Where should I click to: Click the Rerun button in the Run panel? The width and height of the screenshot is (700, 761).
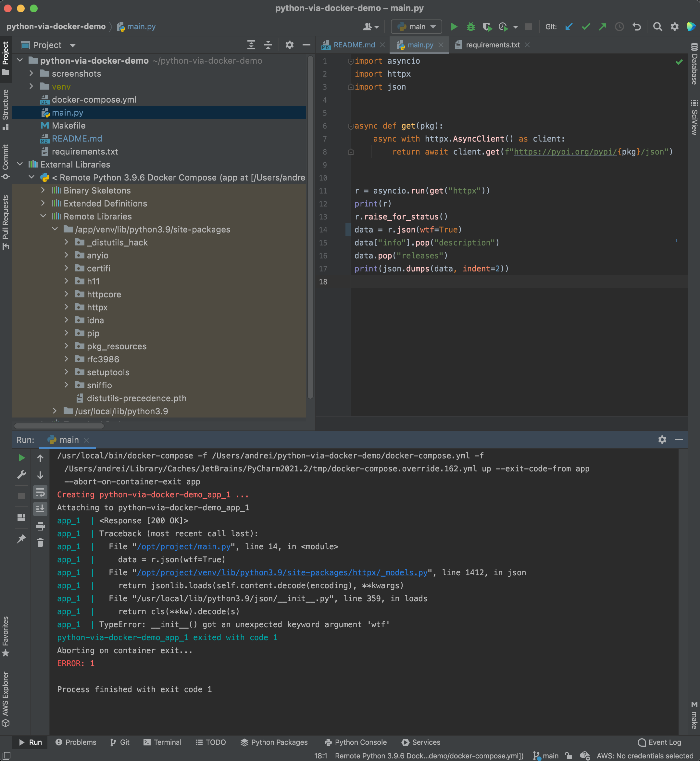click(x=21, y=457)
